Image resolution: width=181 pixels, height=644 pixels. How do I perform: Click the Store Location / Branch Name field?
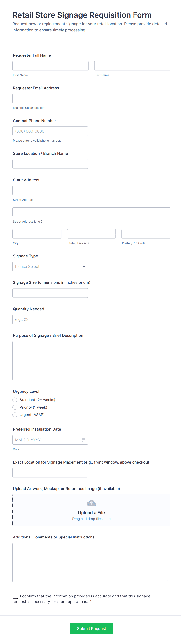pos(50,164)
